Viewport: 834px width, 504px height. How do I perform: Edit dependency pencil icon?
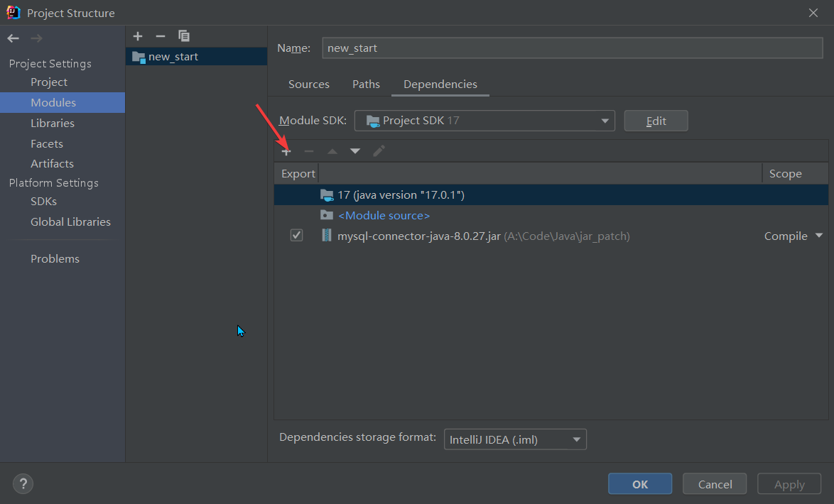pyautogui.click(x=379, y=151)
